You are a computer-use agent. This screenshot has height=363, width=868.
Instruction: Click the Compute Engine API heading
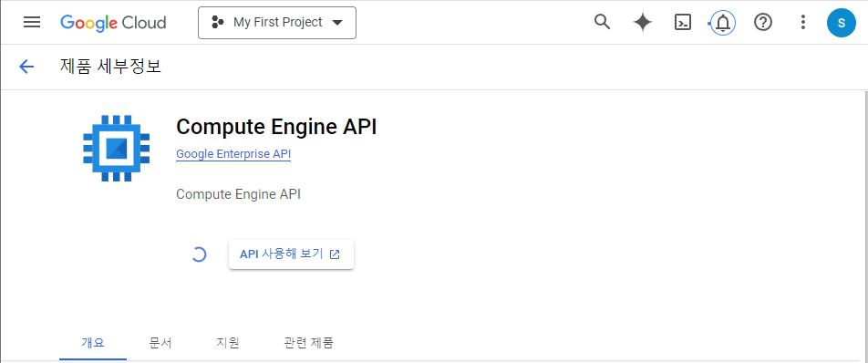[x=276, y=128]
